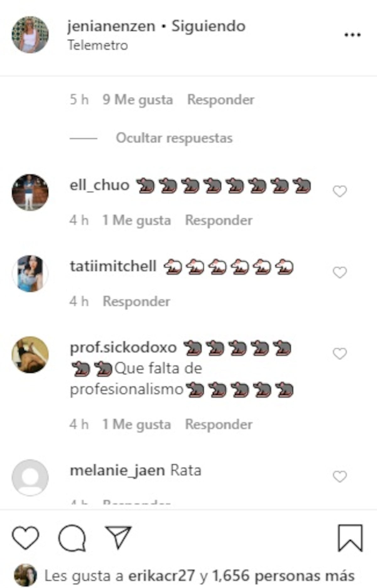Reply to prof.sickodoxo's comment via Responder
Viewport: 377px width, 588px height.
coord(219,424)
